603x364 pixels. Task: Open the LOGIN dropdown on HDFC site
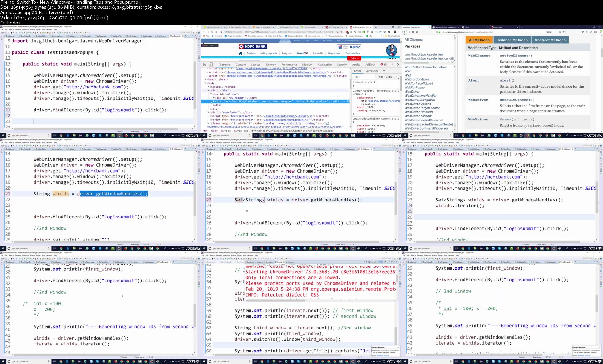click(x=354, y=58)
